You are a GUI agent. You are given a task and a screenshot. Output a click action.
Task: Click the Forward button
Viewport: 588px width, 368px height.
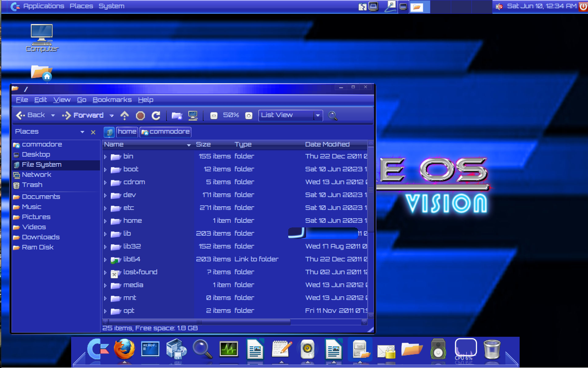click(83, 115)
